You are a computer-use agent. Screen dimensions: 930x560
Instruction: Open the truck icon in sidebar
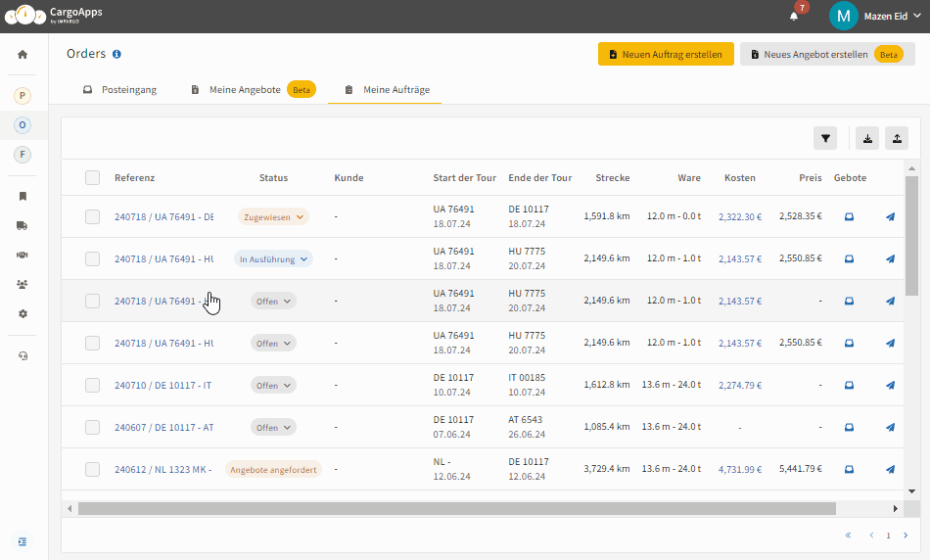pyautogui.click(x=23, y=225)
